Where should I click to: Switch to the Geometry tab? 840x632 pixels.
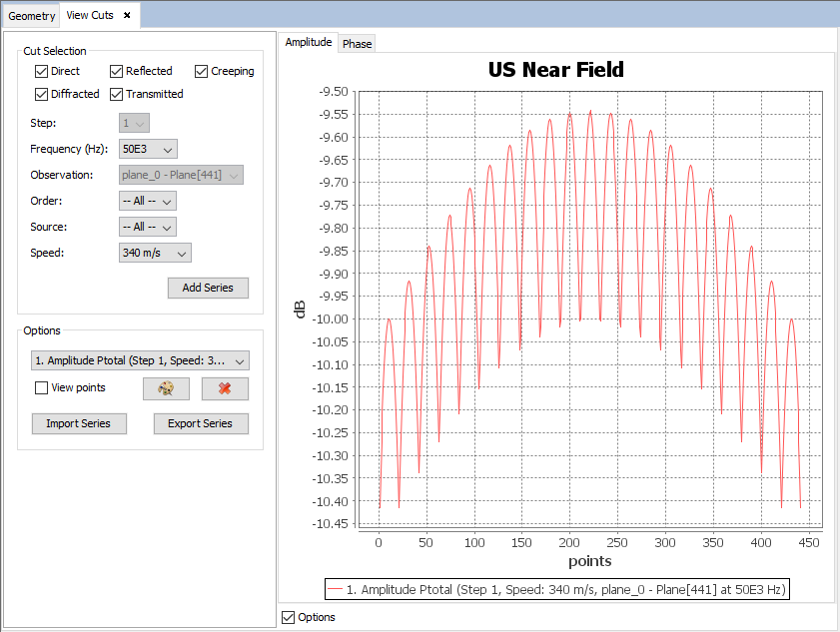(32, 16)
